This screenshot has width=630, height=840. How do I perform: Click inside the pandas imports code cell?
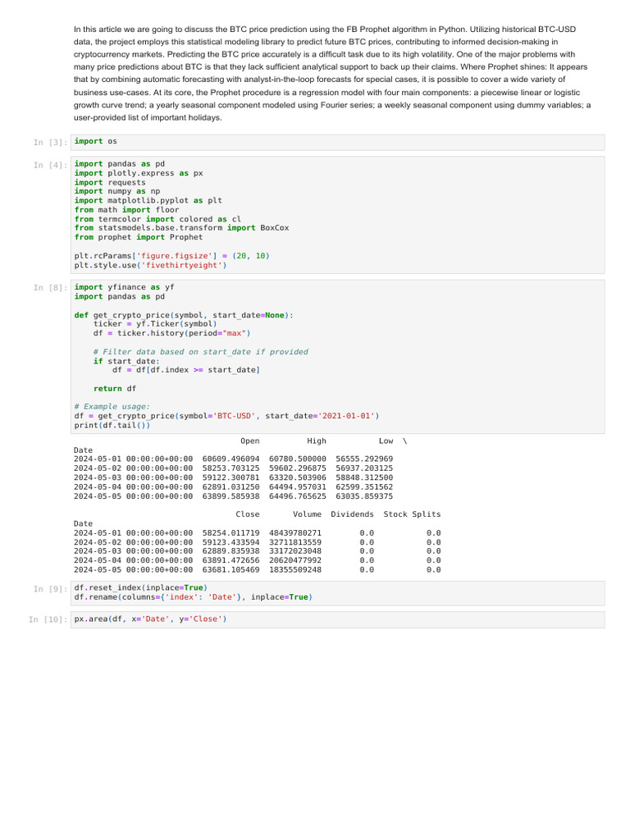(x=337, y=215)
